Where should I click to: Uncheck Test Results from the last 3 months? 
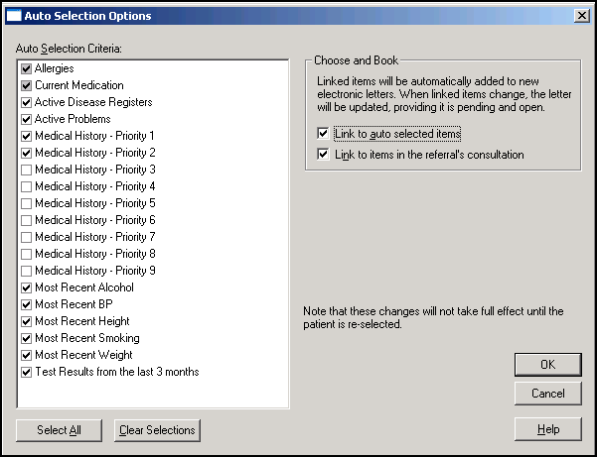(x=26, y=372)
